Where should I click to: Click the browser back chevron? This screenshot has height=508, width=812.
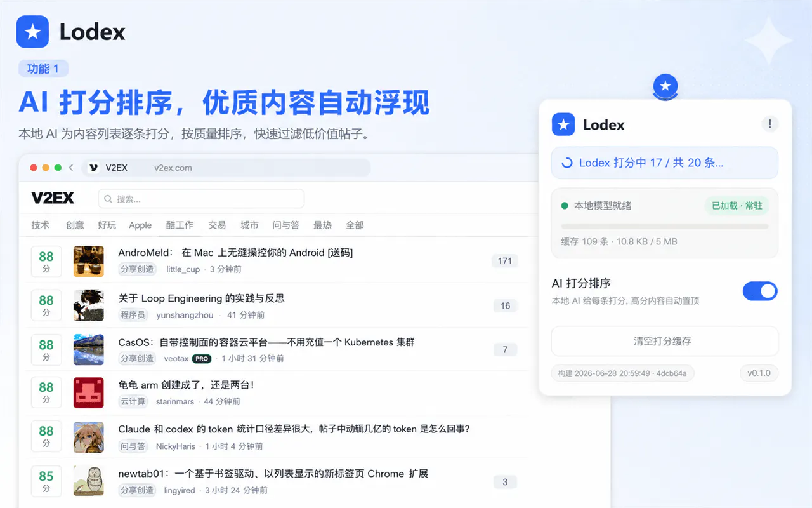pyautogui.click(x=71, y=168)
